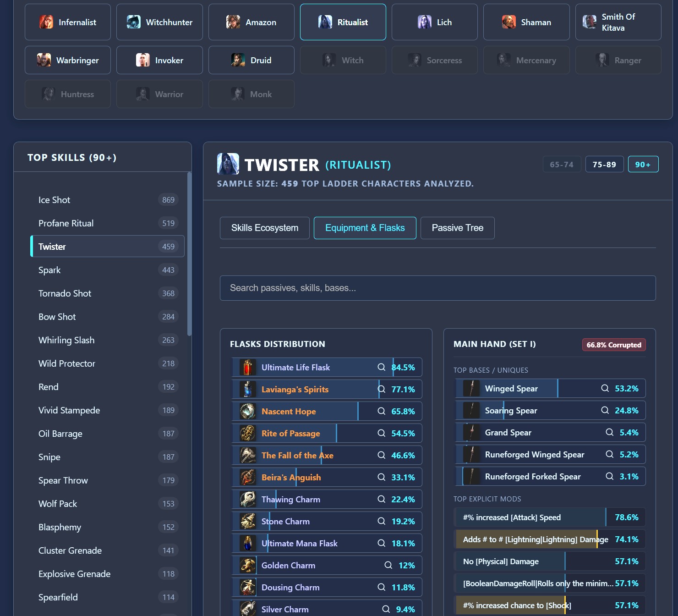Viewport: 678px width, 616px height.
Task: Click the magnifier on Stone Charm row
Action: [381, 521]
